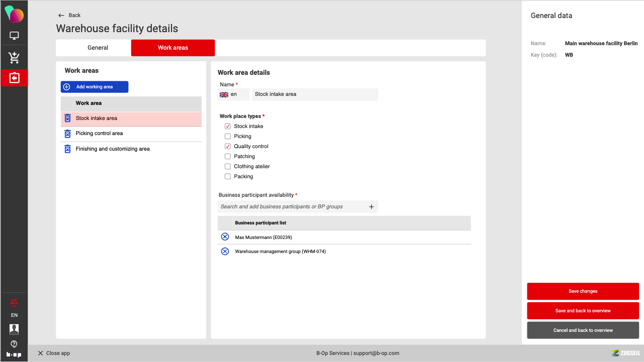
Task: Open the shopping cart sidebar icon
Action: 14,58
